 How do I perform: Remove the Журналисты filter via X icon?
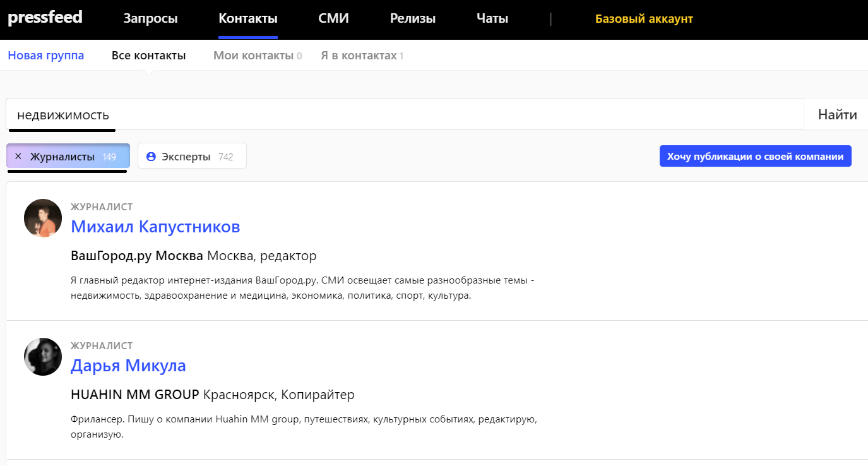click(x=18, y=157)
